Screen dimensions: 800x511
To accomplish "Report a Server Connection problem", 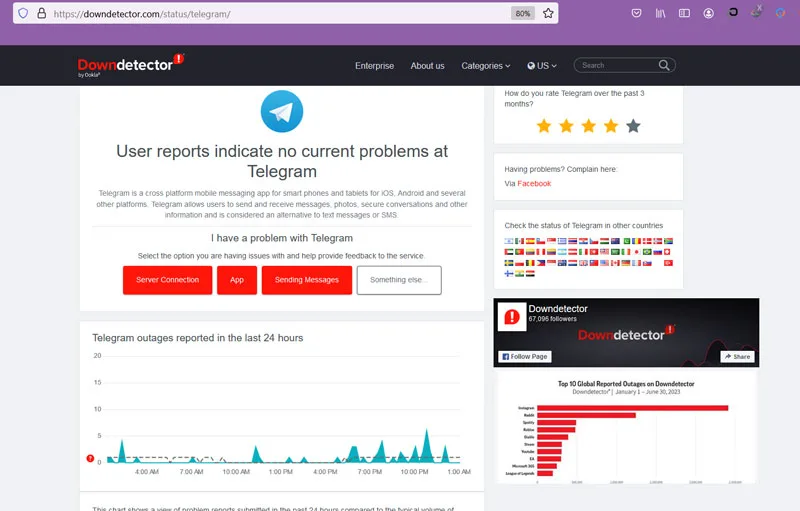I will pyautogui.click(x=167, y=280).
